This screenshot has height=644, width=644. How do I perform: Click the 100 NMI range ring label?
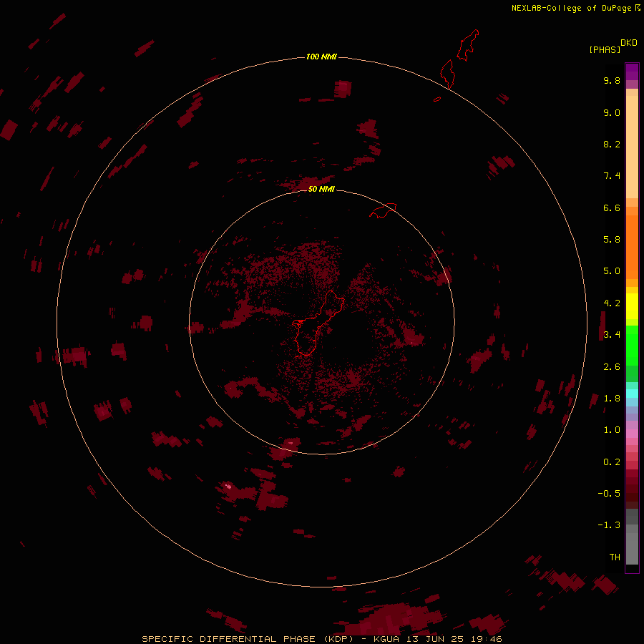(x=321, y=57)
